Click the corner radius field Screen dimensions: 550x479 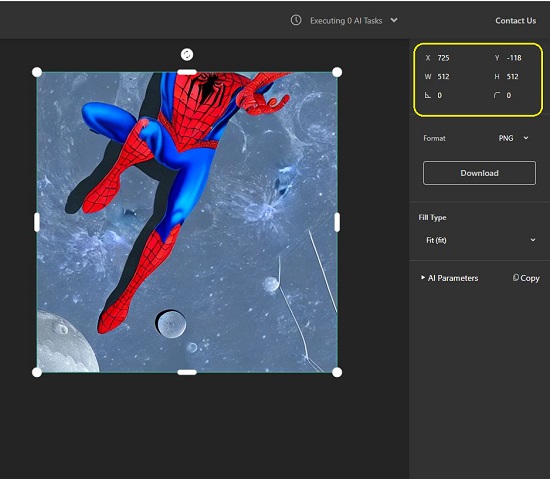click(x=509, y=95)
